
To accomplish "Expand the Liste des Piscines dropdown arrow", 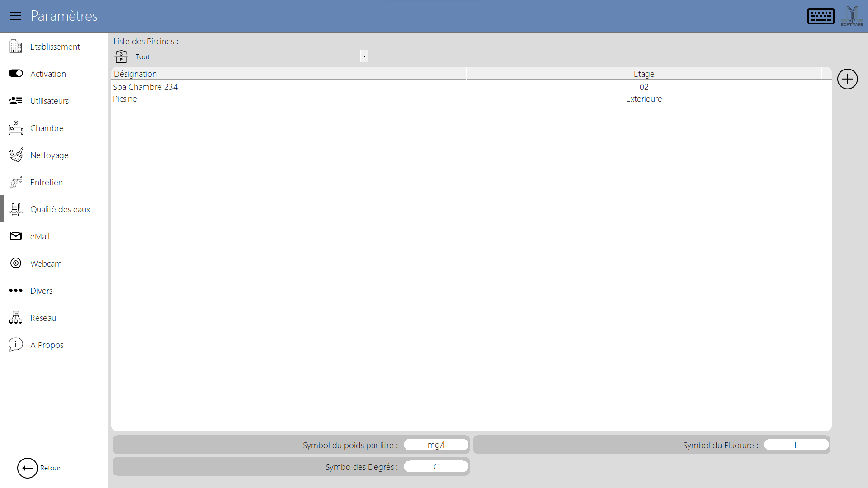I will [364, 56].
